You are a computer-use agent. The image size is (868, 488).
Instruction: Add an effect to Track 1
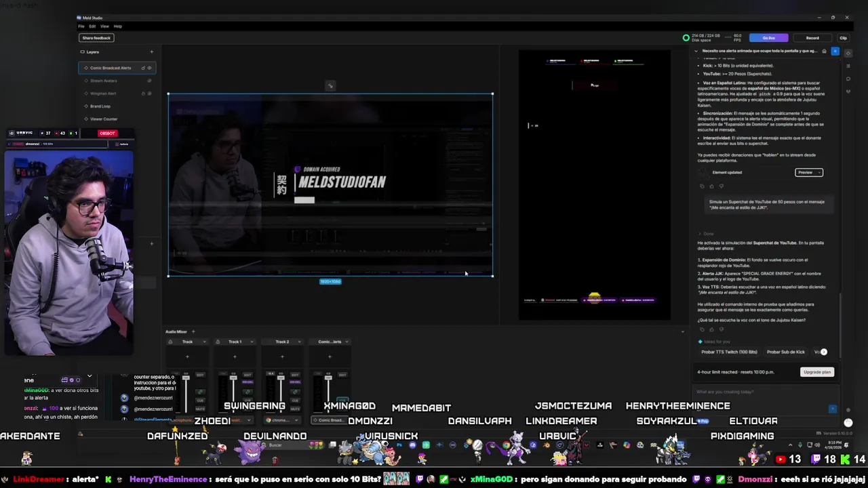[x=235, y=357]
